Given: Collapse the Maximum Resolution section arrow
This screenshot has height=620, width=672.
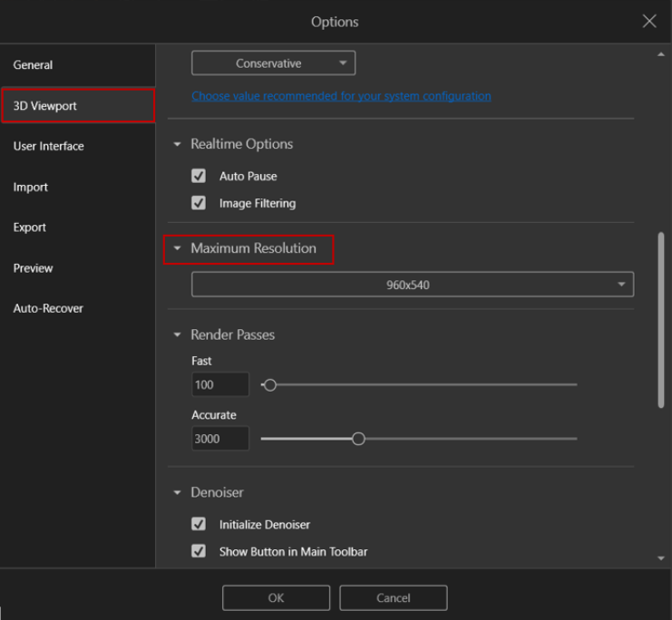Looking at the screenshot, I should 177,248.
